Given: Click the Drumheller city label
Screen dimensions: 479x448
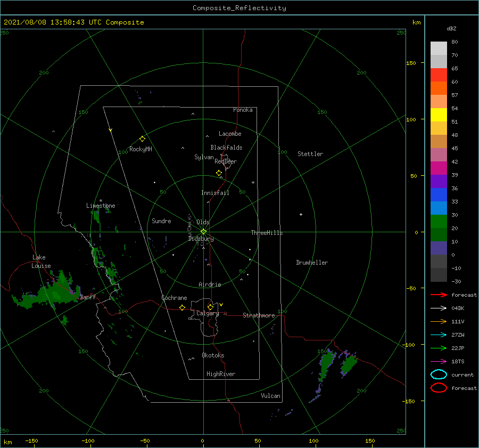Looking at the screenshot, I should (312, 263).
